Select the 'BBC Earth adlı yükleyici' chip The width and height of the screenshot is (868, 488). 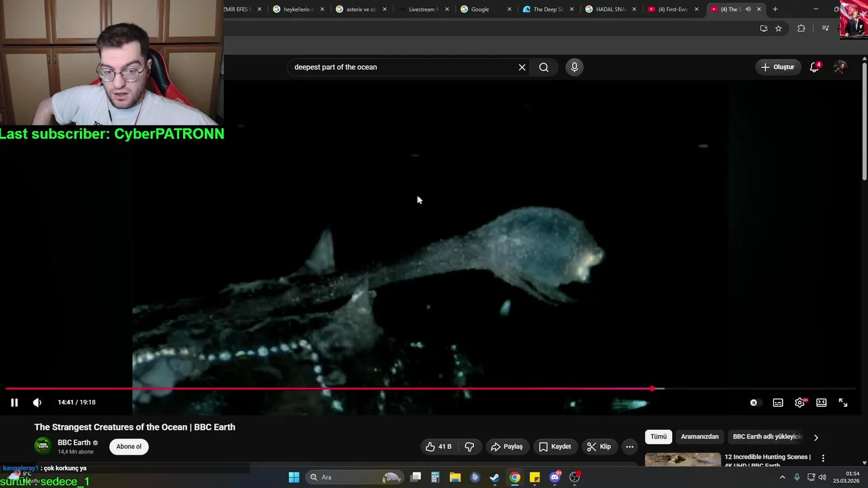768,437
